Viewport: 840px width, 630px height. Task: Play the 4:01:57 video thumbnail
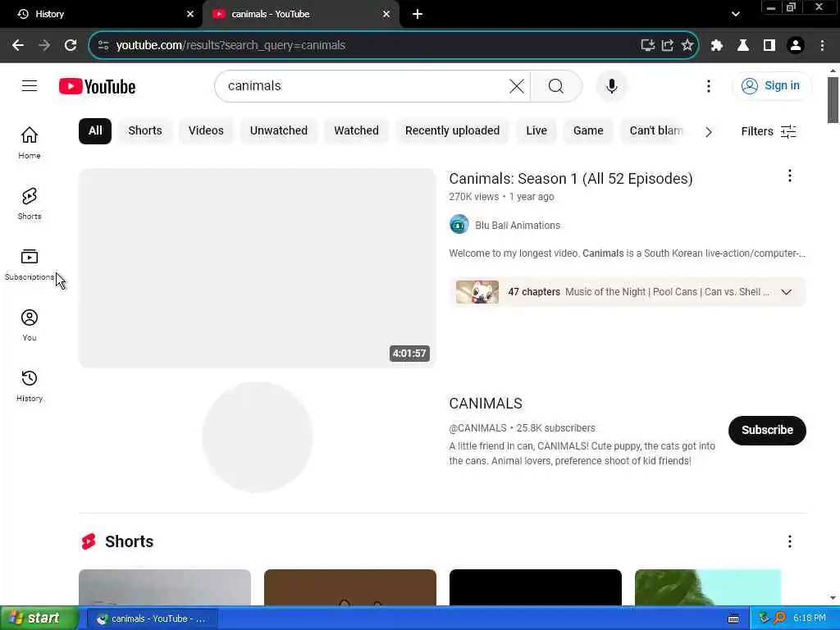(x=258, y=268)
